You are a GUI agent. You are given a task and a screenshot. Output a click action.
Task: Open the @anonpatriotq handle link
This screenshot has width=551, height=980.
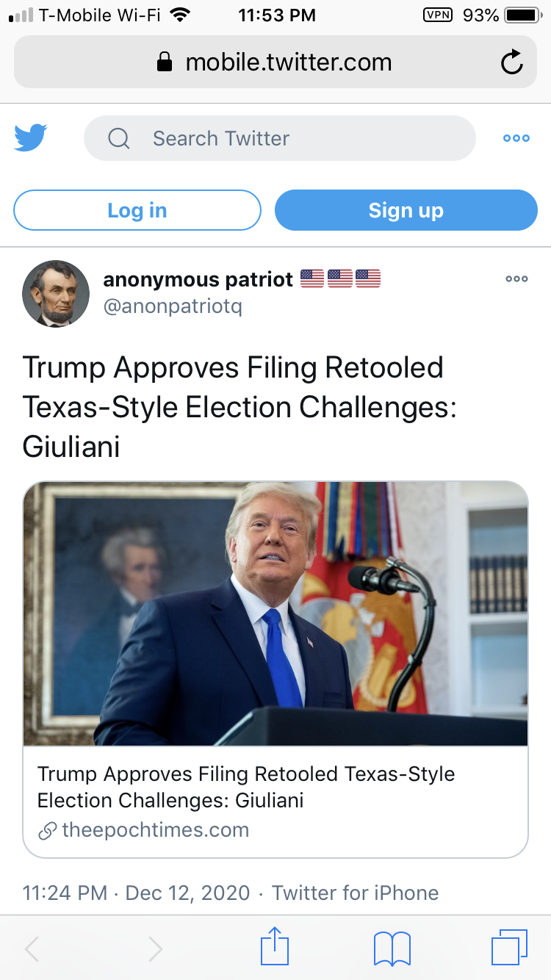click(x=173, y=306)
